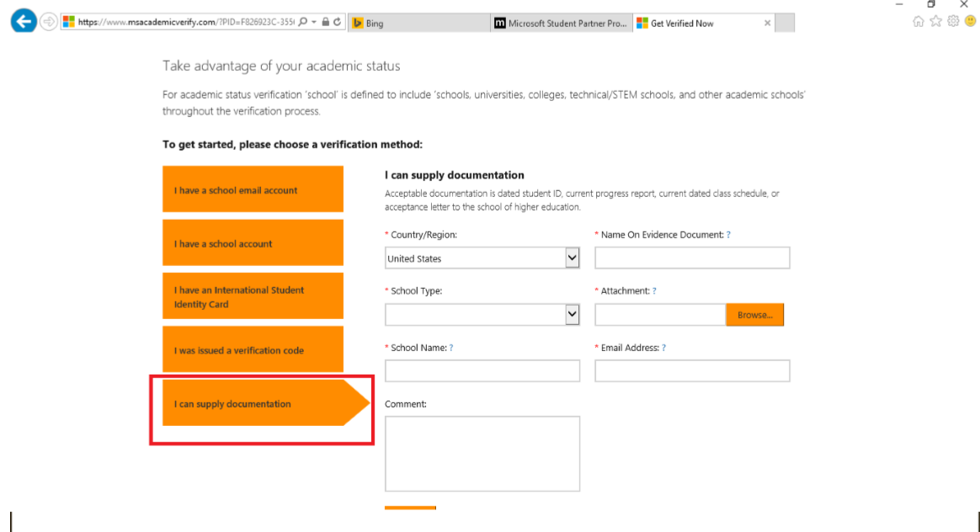Open the browser Home icon
The image size is (980, 532).
[919, 22]
